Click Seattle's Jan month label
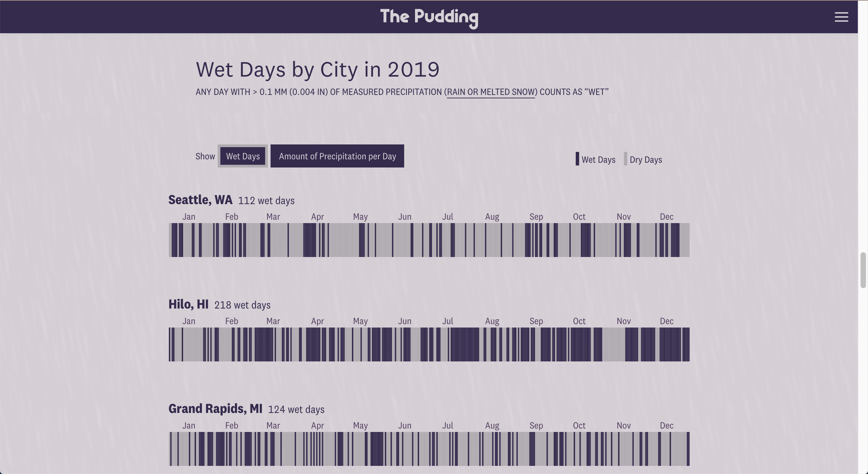Viewport: 868px width, 474px height. (x=189, y=217)
